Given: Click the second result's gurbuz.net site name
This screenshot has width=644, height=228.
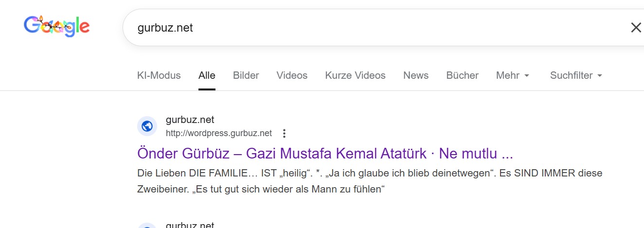Looking at the screenshot, I should 190,225.
